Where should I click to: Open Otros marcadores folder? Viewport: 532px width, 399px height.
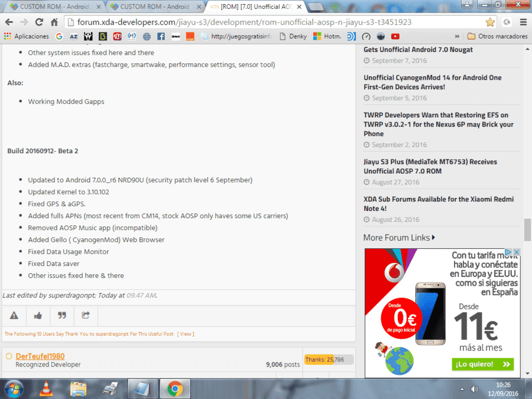click(497, 36)
